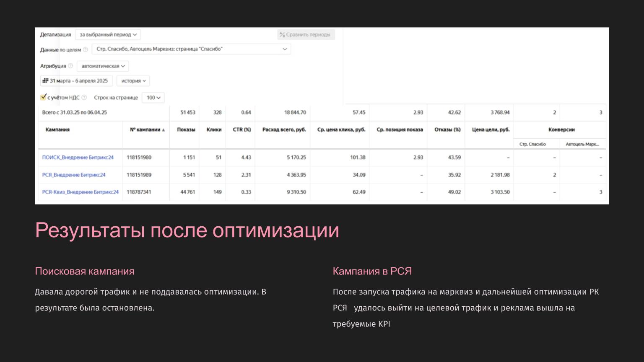Click the calendar icon in the date picker
Screen dimensions: 644x362
click(x=45, y=81)
